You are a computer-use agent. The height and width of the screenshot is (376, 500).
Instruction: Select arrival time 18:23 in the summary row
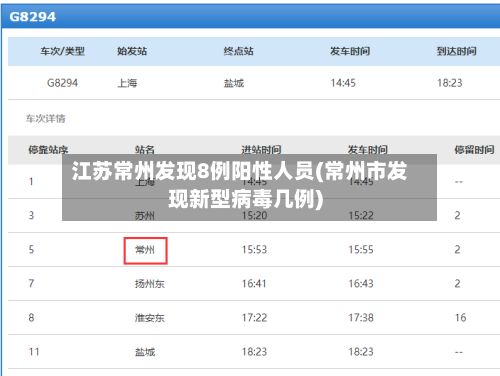(x=450, y=83)
